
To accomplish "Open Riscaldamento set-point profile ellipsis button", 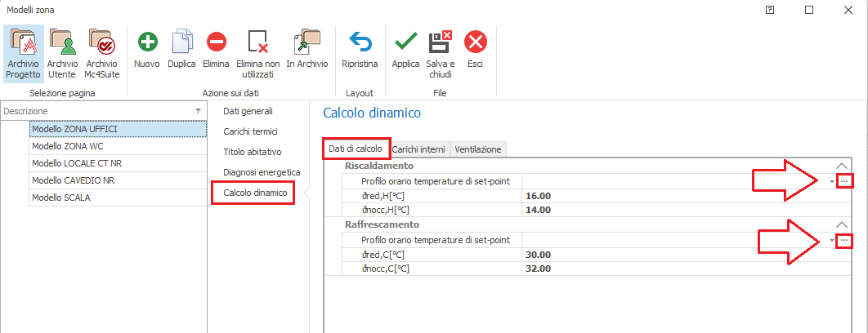I will point(845,181).
